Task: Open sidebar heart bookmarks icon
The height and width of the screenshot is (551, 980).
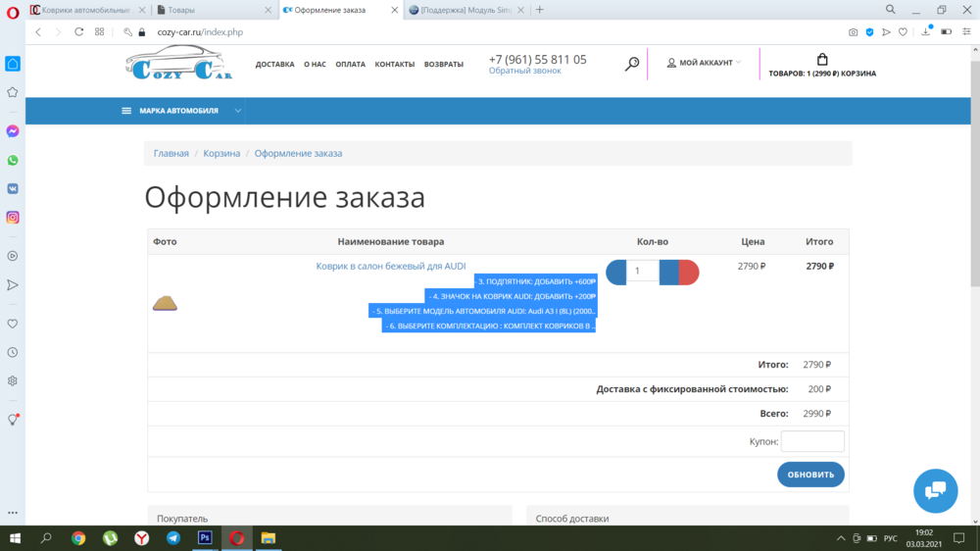Action: click(x=13, y=324)
